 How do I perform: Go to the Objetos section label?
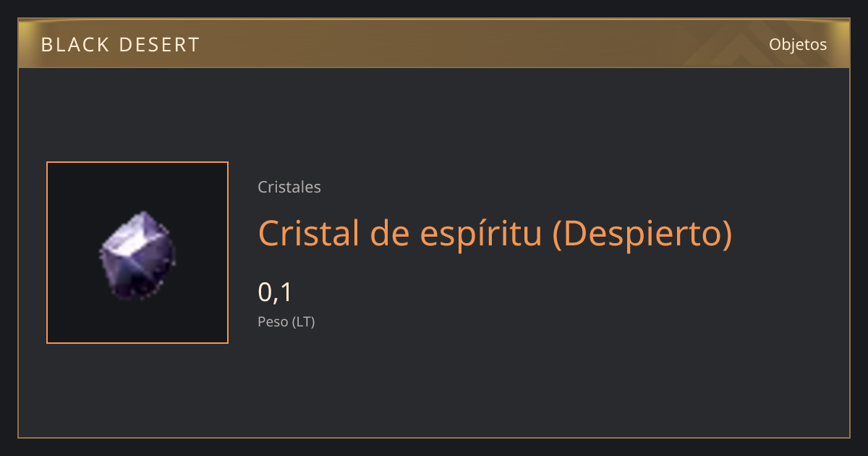798,44
